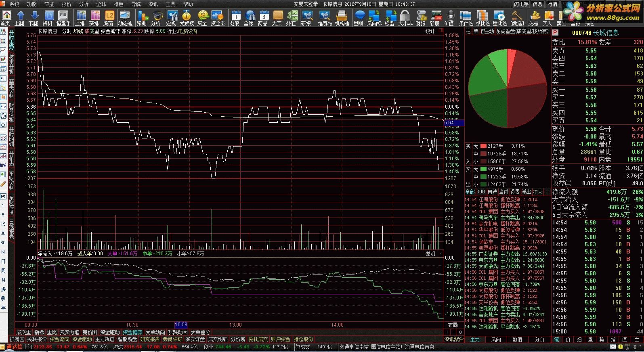Open the 工具 menu

(x=171, y=4)
